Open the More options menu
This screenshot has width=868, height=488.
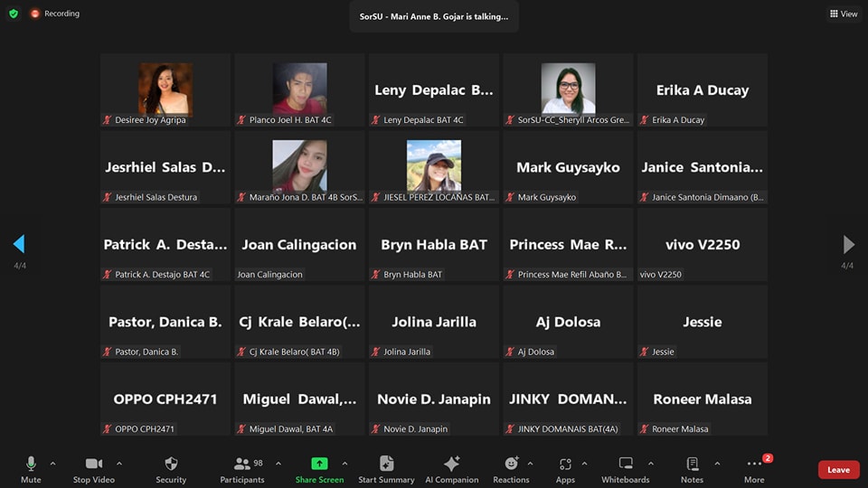754,464
